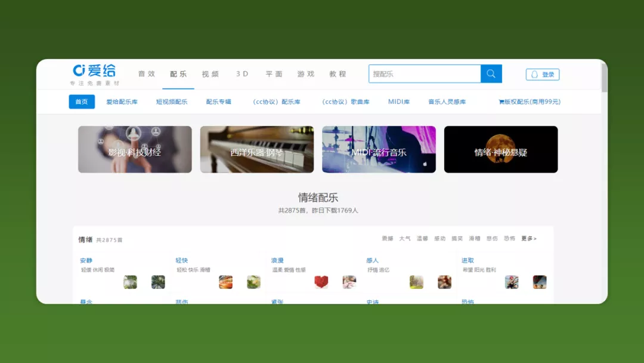This screenshot has width=644, height=363.
Task: Go to the 教程 top navigation item
Action: pos(338,74)
